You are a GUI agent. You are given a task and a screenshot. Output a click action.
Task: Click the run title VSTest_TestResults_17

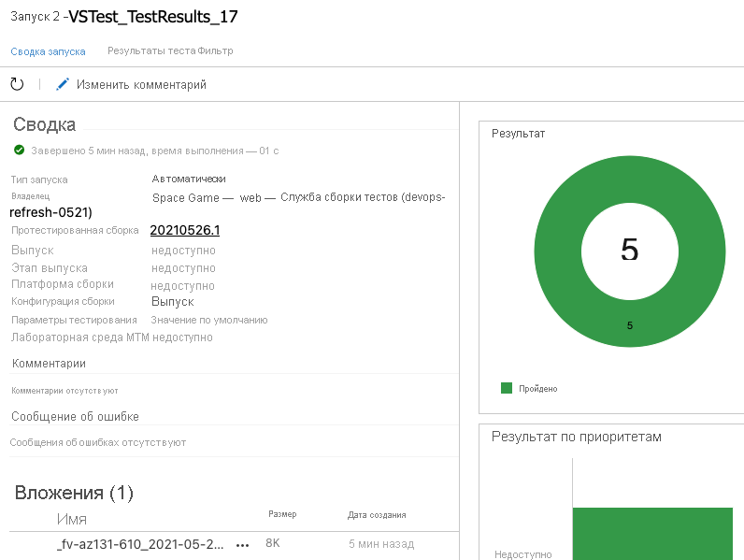click(153, 17)
